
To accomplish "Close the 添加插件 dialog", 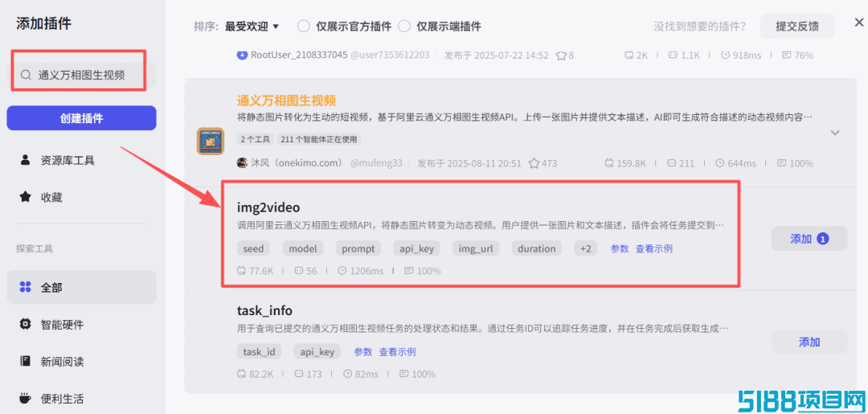I will point(858,23).
